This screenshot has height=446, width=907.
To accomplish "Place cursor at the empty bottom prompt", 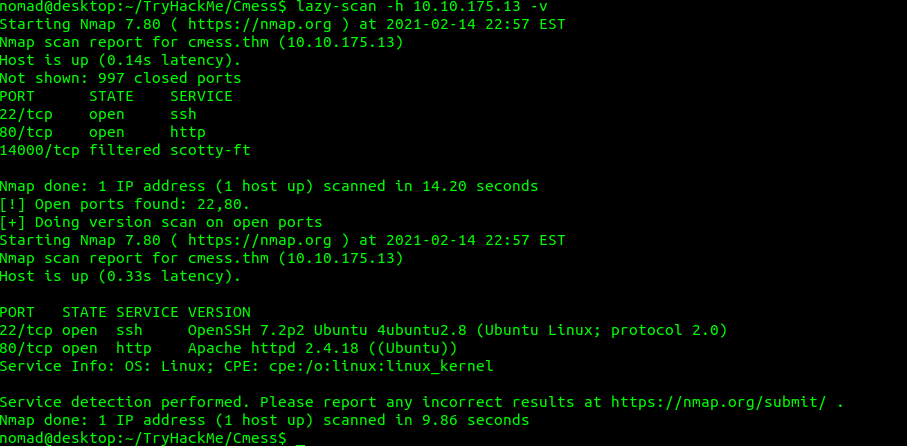I will click(x=299, y=438).
